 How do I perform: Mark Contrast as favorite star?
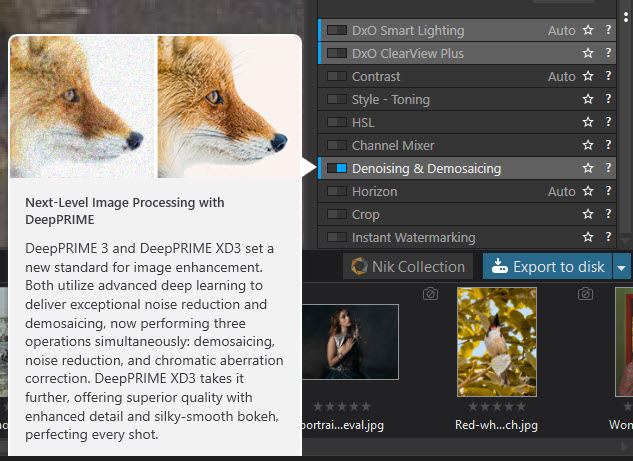[588, 76]
